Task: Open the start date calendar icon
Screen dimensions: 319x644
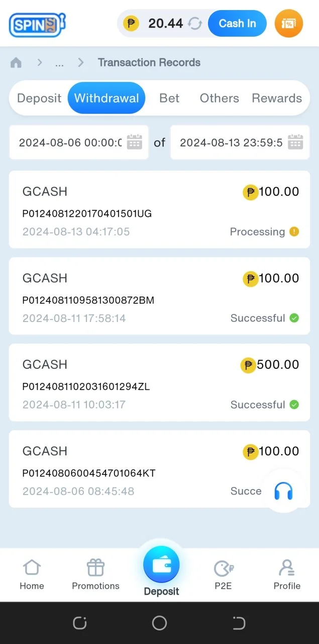Action: click(135, 142)
